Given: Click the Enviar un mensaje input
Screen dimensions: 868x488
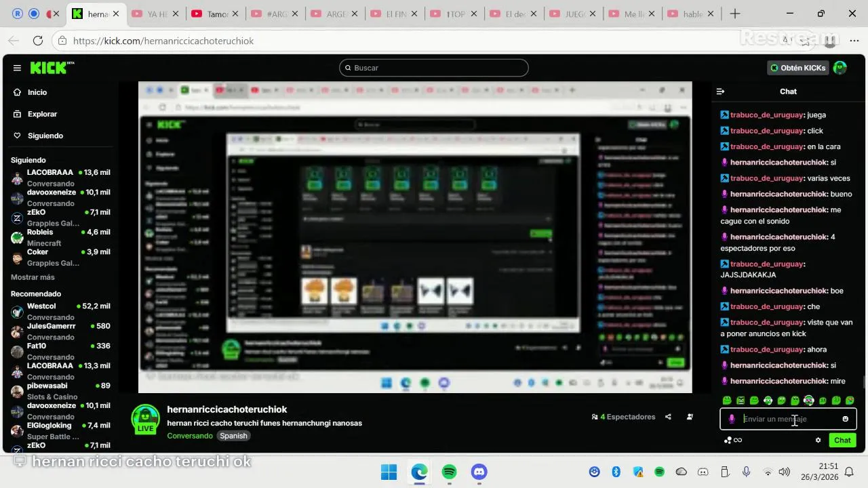Looking at the screenshot, I should click(787, 419).
